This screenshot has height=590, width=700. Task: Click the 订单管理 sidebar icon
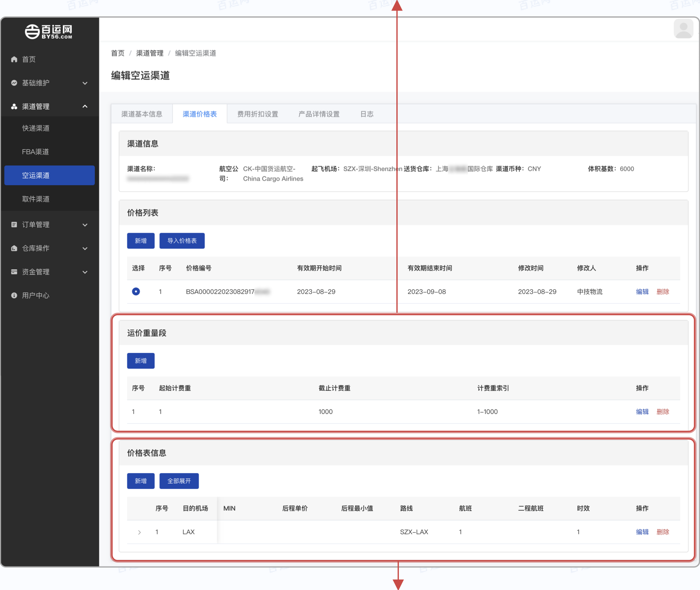[14, 224]
